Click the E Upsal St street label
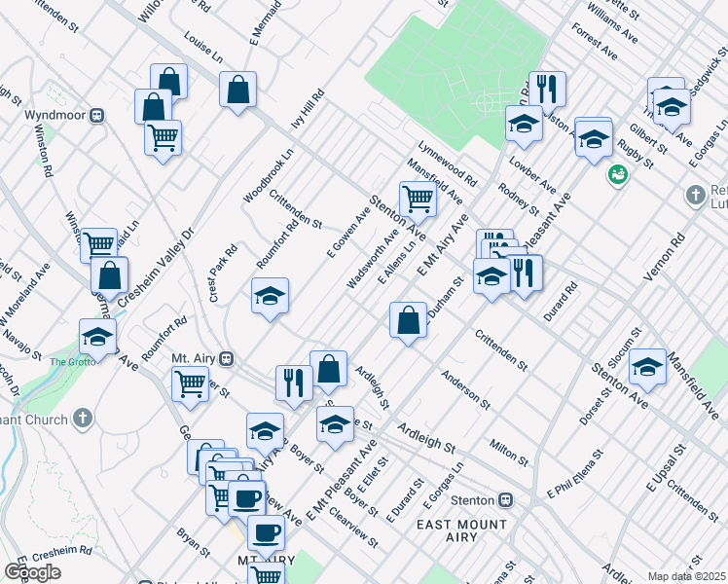Image resolution: width=728 pixels, height=584 pixels. 667,468
